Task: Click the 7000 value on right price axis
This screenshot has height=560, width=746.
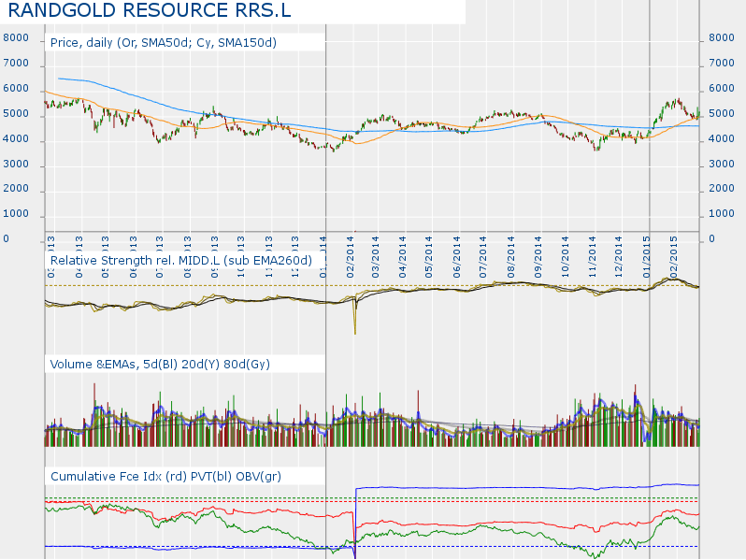Action: 722,64
